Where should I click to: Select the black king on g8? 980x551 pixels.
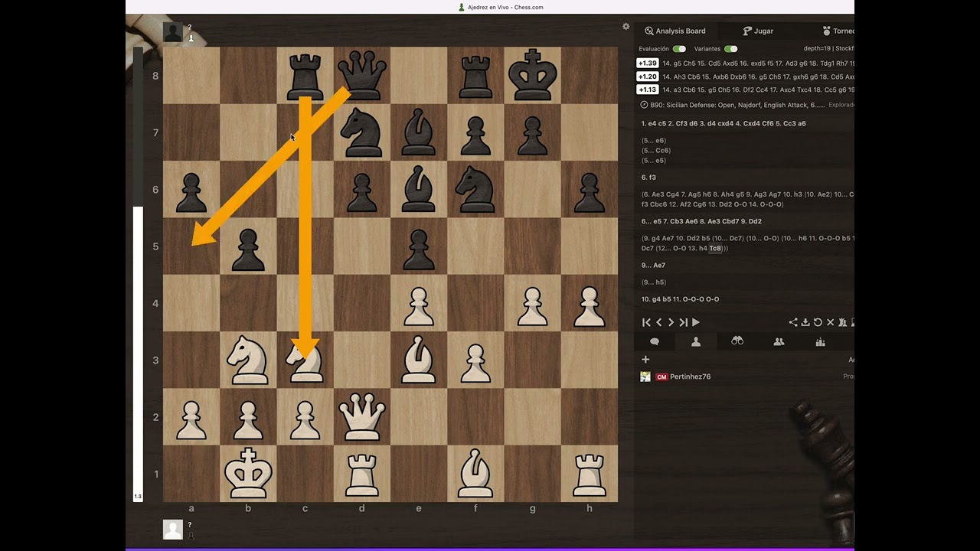tap(532, 75)
